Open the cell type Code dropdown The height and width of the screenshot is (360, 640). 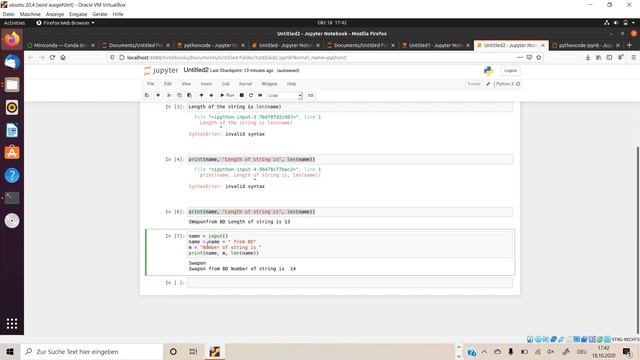pyautogui.click(x=284, y=96)
